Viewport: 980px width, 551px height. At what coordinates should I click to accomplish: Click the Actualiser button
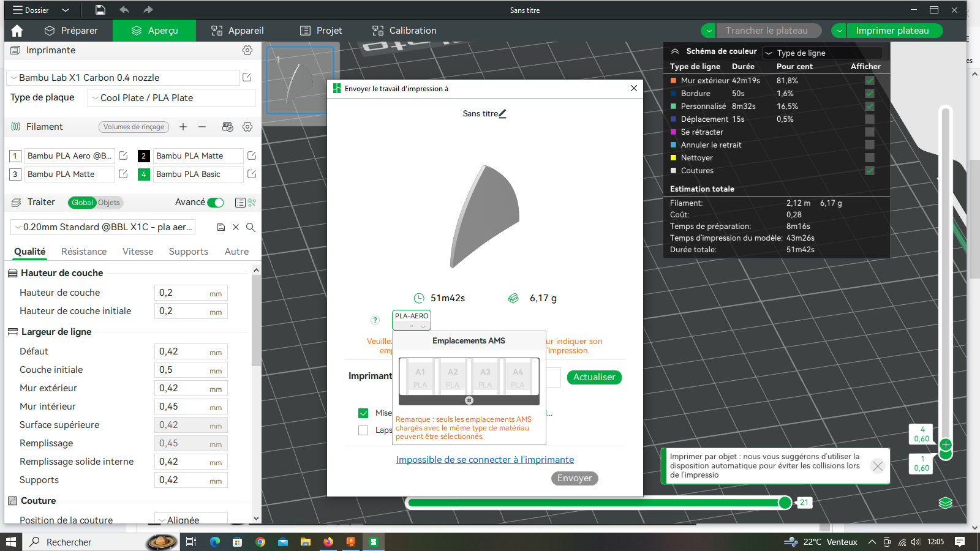coord(594,377)
